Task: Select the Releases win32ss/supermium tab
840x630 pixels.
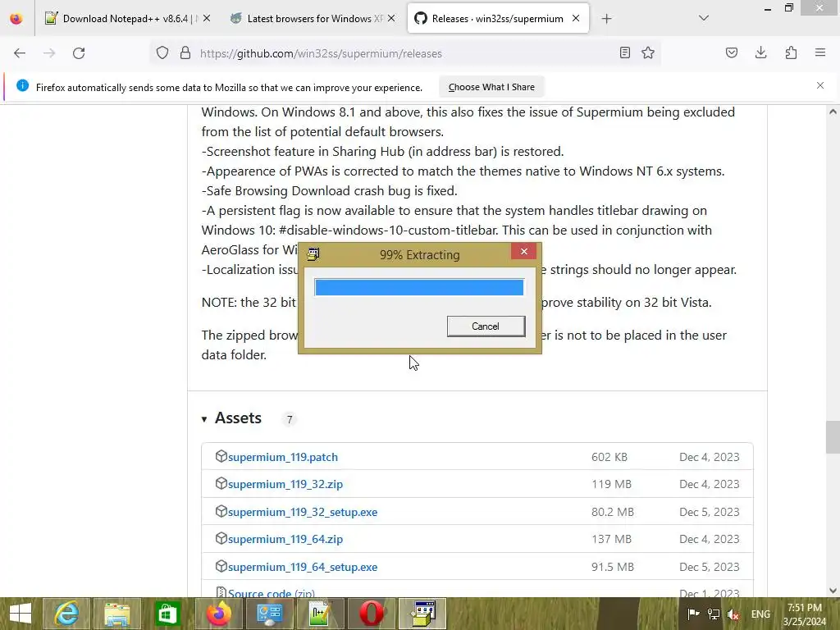Action: click(x=498, y=19)
